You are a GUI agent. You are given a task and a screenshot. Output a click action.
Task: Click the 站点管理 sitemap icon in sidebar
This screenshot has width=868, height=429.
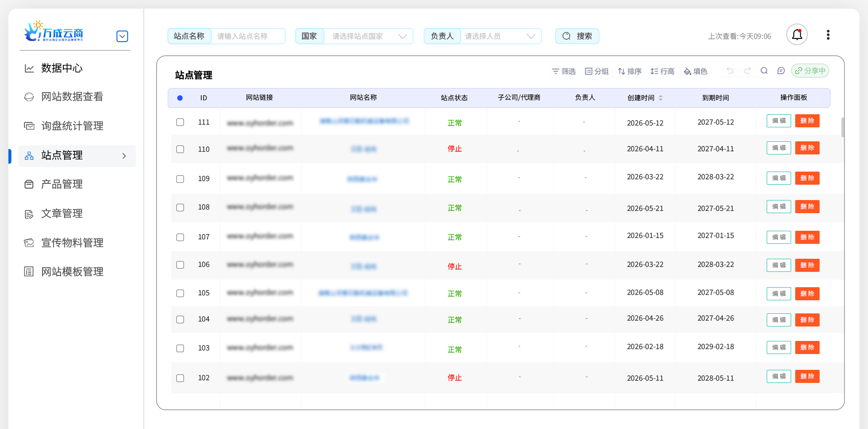click(x=29, y=156)
